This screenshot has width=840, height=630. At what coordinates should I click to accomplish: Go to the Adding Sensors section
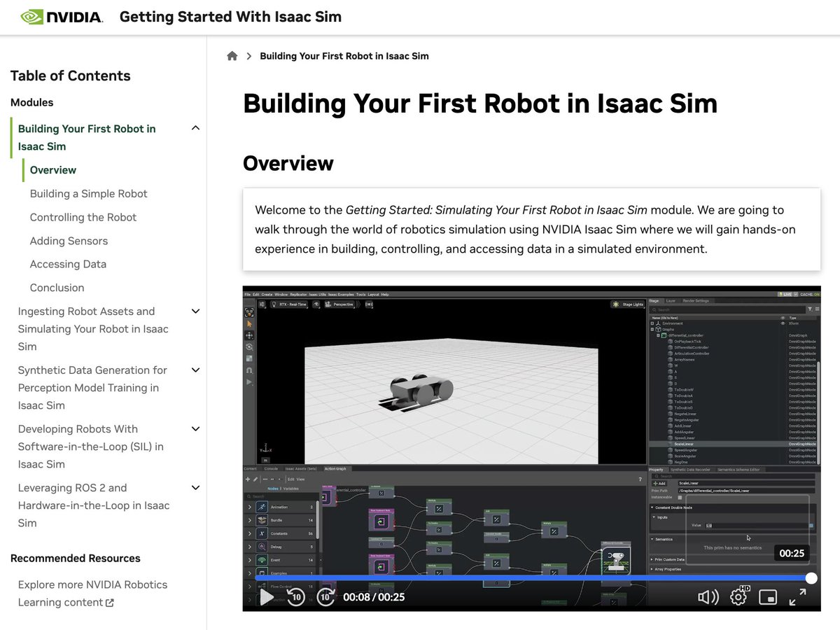pyautogui.click(x=69, y=241)
